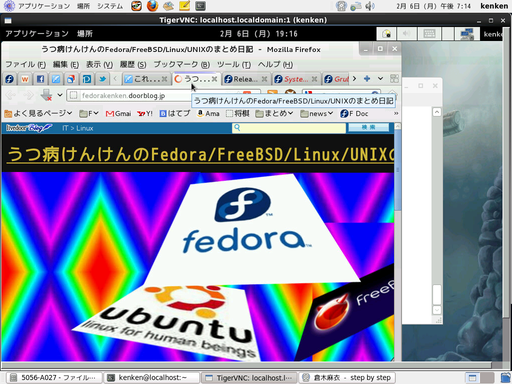The width and height of the screenshot is (512, 384).
Task: Switch to 倉木麻衣 step by step taskbar item
Action: pos(347,378)
